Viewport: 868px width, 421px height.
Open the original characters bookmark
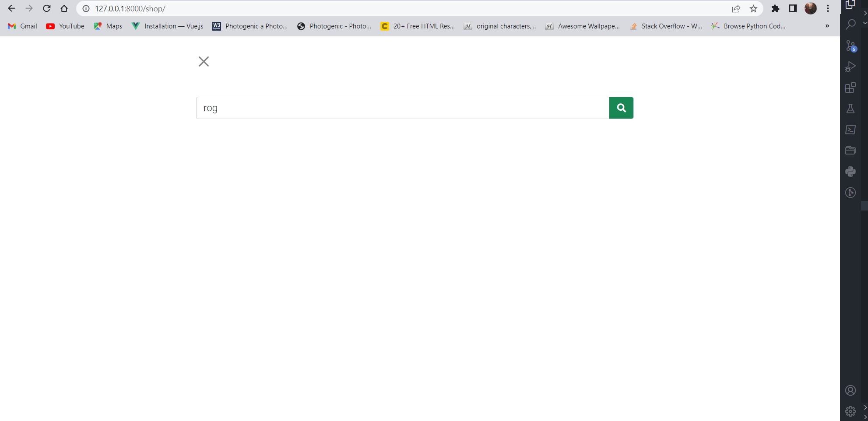(500, 26)
